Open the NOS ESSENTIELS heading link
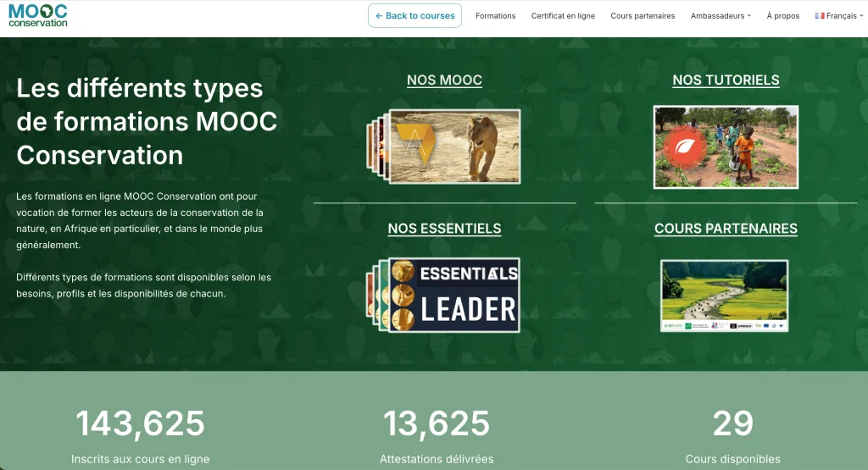This screenshot has width=868, height=470. click(x=444, y=229)
